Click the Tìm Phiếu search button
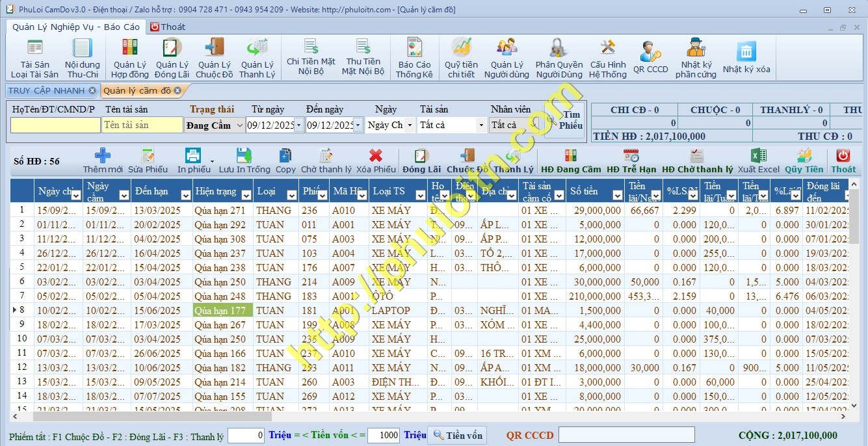Image resolution: width=868 pixels, height=446 pixels. [x=563, y=120]
